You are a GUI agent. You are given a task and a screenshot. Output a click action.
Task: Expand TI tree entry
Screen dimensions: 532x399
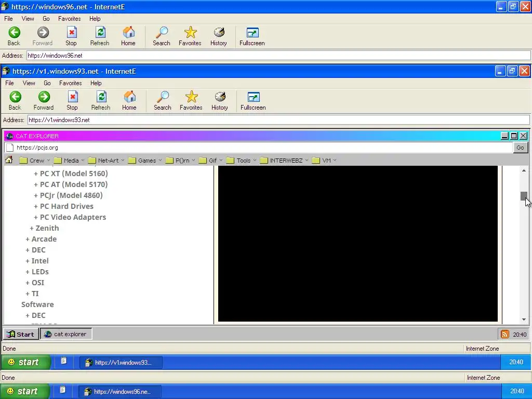tap(32, 294)
